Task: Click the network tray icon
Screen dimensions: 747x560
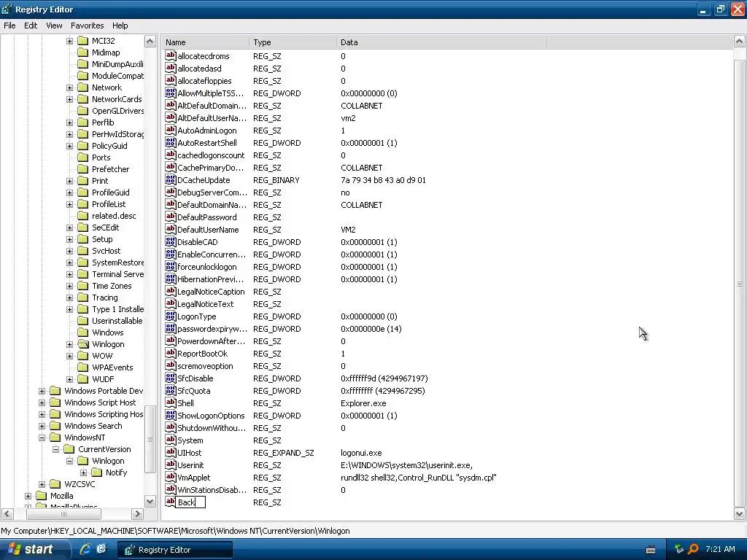Action: click(x=679, y=549)
